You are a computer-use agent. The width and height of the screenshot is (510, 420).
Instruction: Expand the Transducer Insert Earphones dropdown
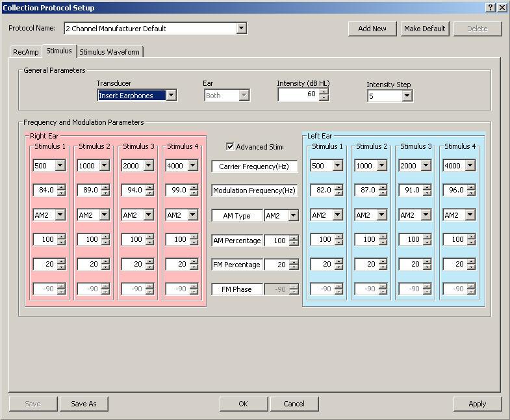point(171,96)
